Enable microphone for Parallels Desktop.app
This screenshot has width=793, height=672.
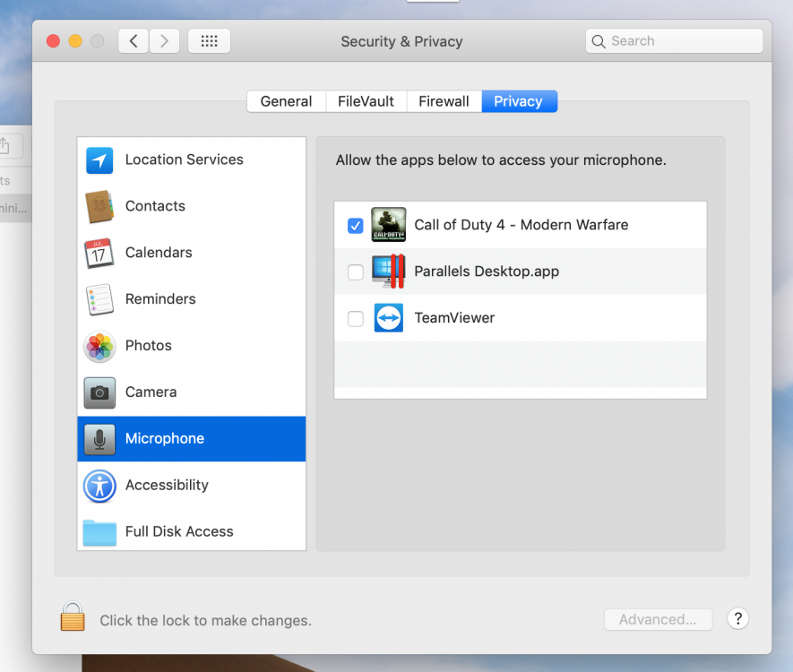(x=356, y=272)
